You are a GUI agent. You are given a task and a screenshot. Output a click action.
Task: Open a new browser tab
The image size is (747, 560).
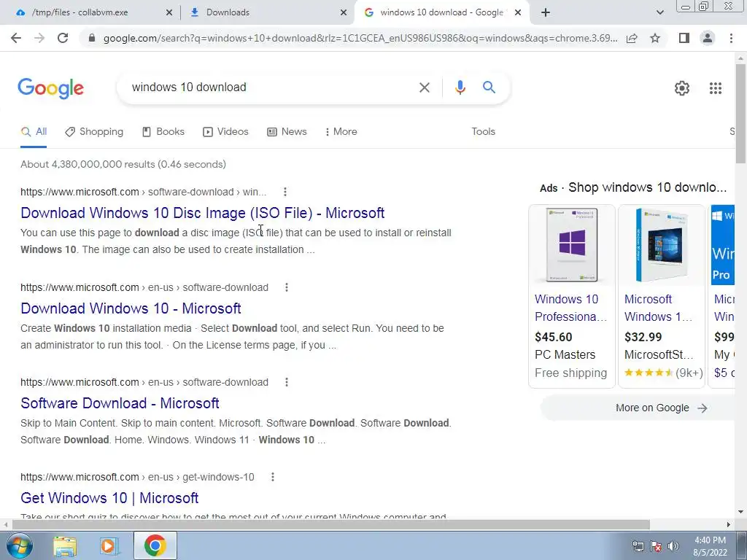546,13
